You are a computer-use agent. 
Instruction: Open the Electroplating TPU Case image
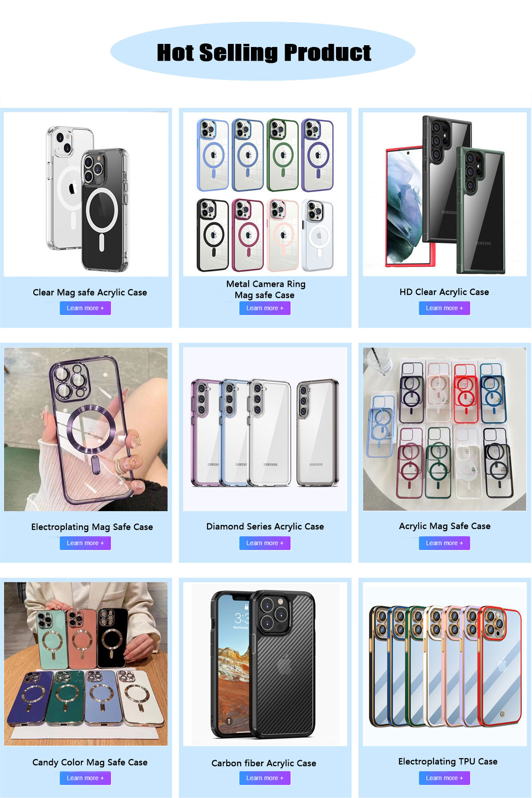[x=445, y=664]
